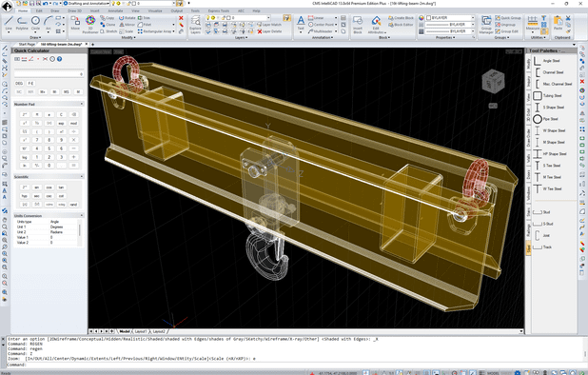Click Edit Attributes
588x375 pixels.
coord(376,25)
